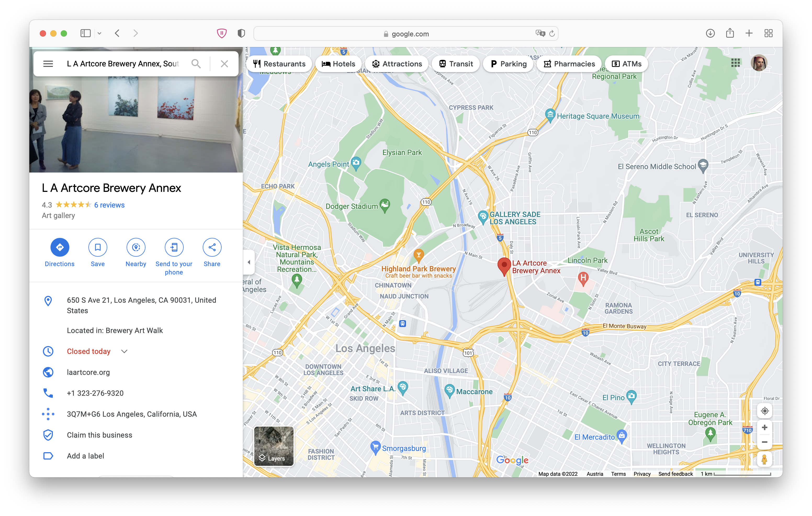Click Send to your phone icon
This screenshot has height=516, width=812.
click(174, 247)
